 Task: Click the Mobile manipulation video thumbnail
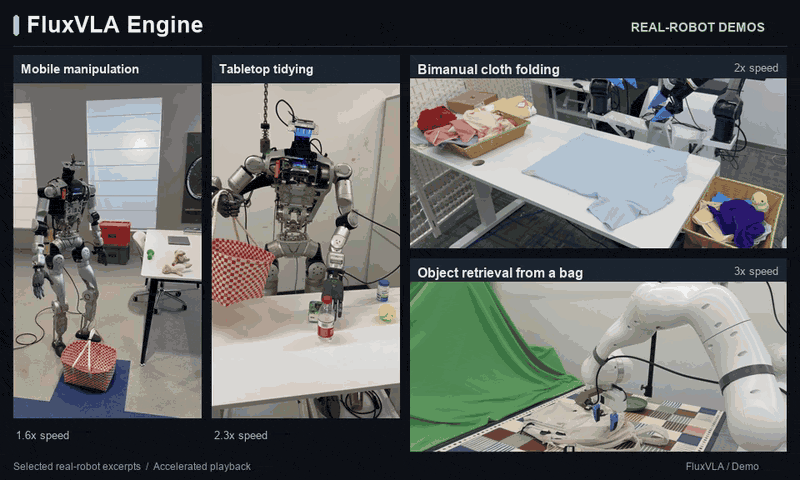tap(107, 250)
